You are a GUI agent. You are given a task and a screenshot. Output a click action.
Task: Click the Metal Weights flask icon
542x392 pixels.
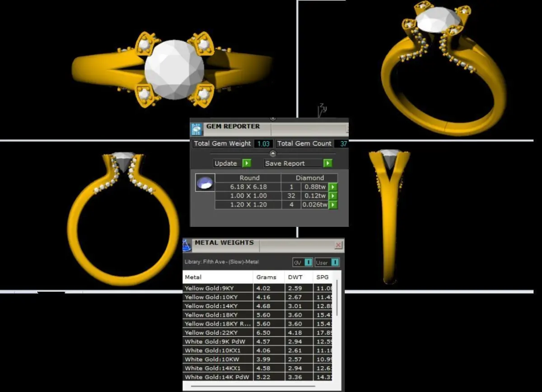click(x=187, y=246)
